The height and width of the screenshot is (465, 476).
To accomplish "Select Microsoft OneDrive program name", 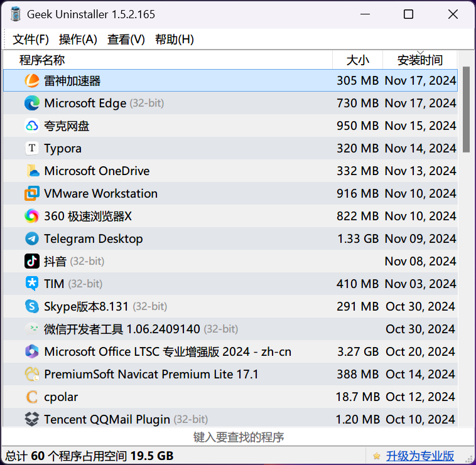I will click(x=97, y=171).
